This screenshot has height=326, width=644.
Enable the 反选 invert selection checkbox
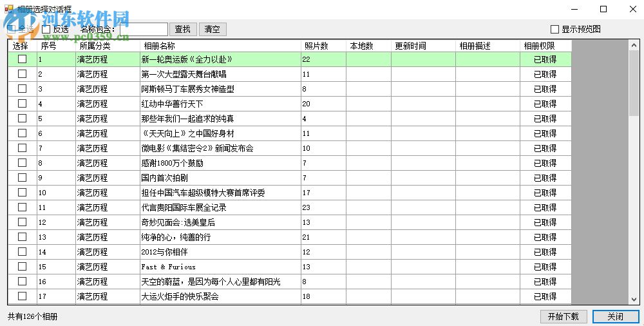coord(46,29)
